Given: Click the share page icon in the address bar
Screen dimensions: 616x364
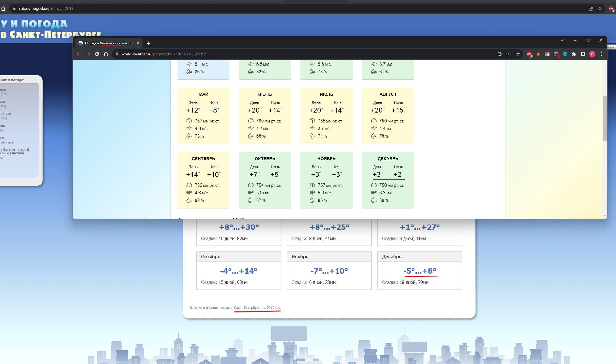Looking at the screenshot, I should tap(509, 54).
